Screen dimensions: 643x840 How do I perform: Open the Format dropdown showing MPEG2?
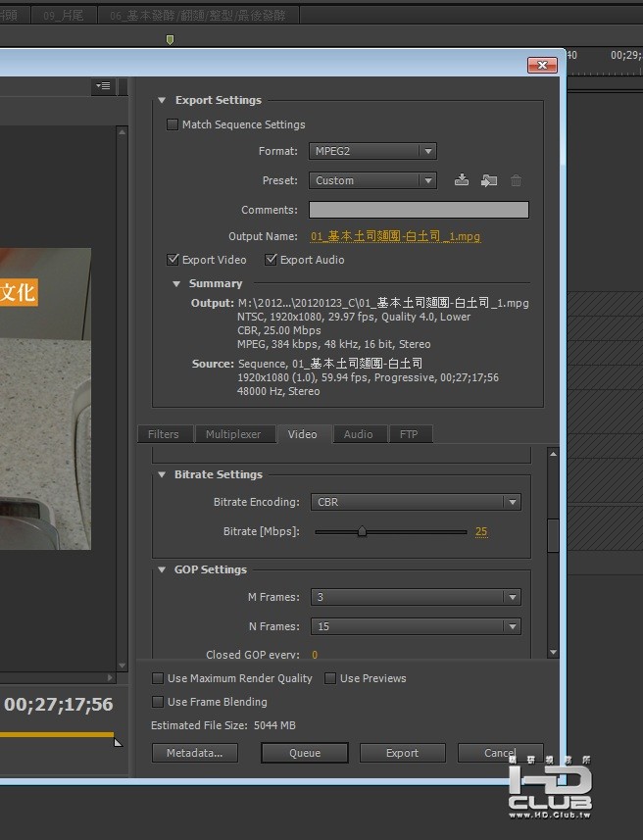click(371, 151)
